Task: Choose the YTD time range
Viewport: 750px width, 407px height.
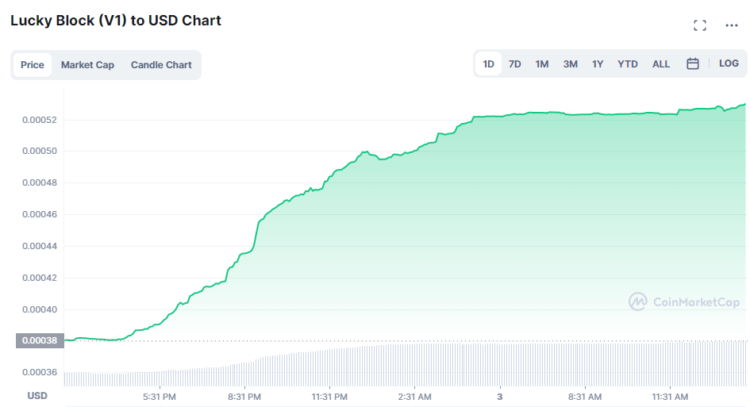Action: tap(628, 64)
